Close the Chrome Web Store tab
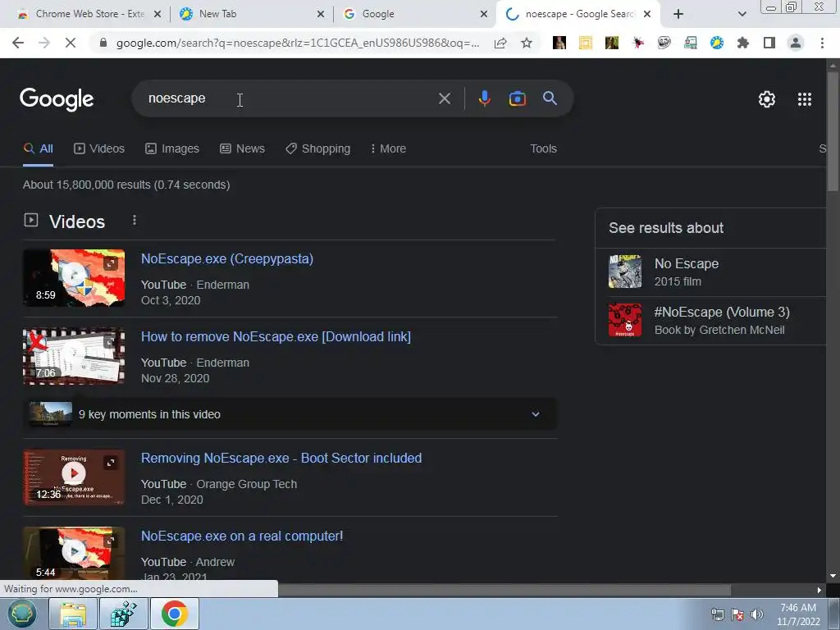 tap(157, 14)
